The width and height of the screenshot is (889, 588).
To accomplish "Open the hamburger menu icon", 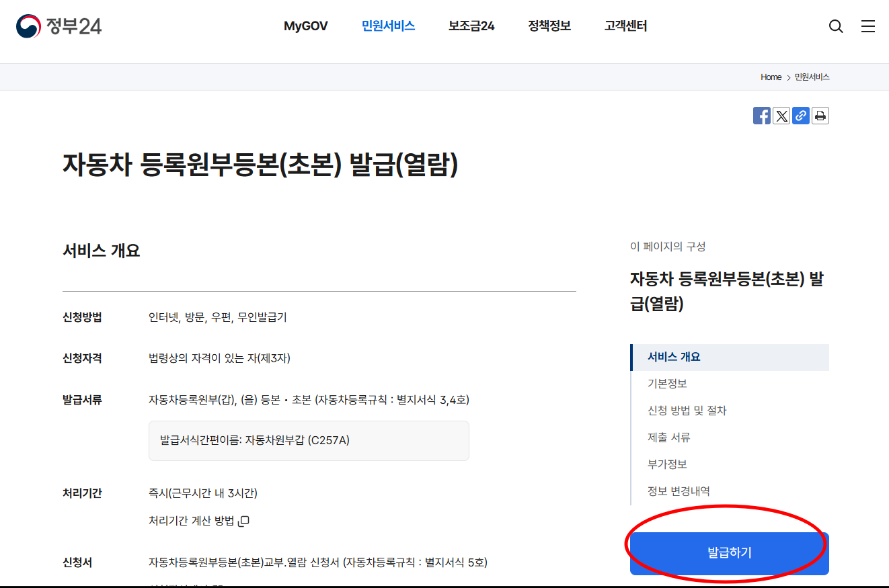I will click(x=868, y=26).
